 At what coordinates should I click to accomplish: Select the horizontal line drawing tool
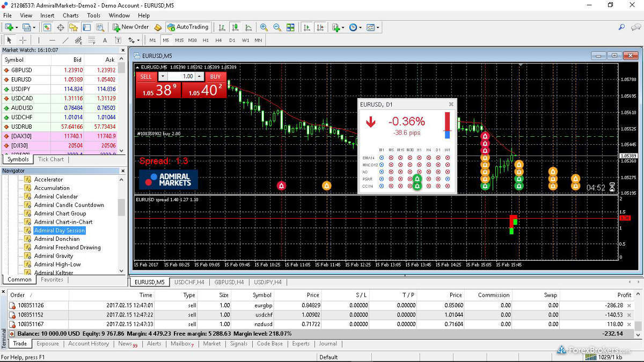[52, 40]
